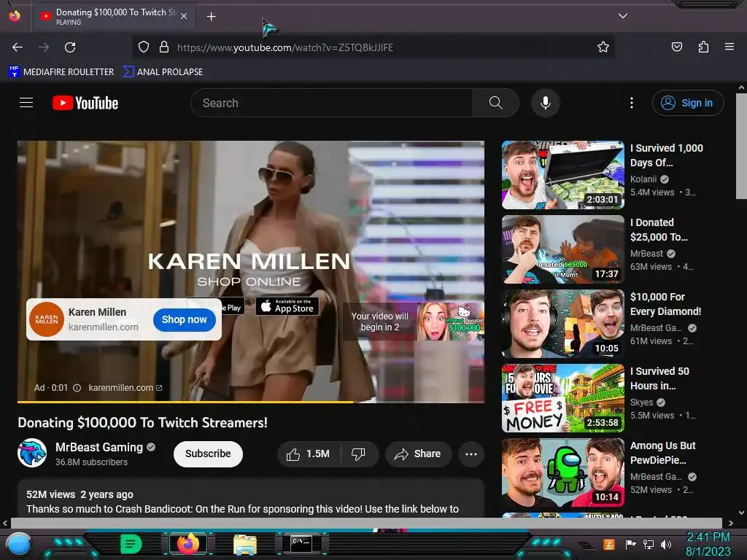Go to YouTube home via logo
This screenshot has width=747, height=560.
click(85, 103)
